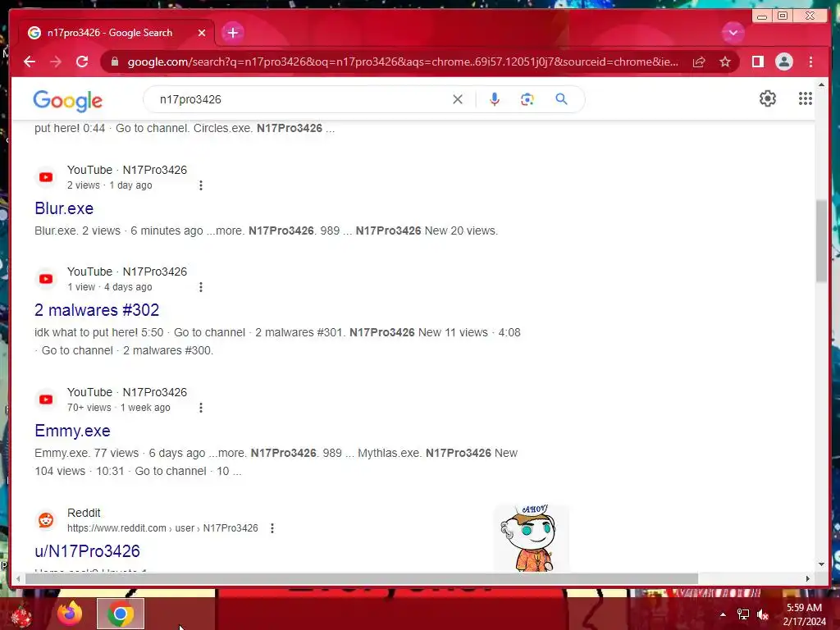View site info padlock icon
The image size is (840, 630).
[x=114, y=62]
